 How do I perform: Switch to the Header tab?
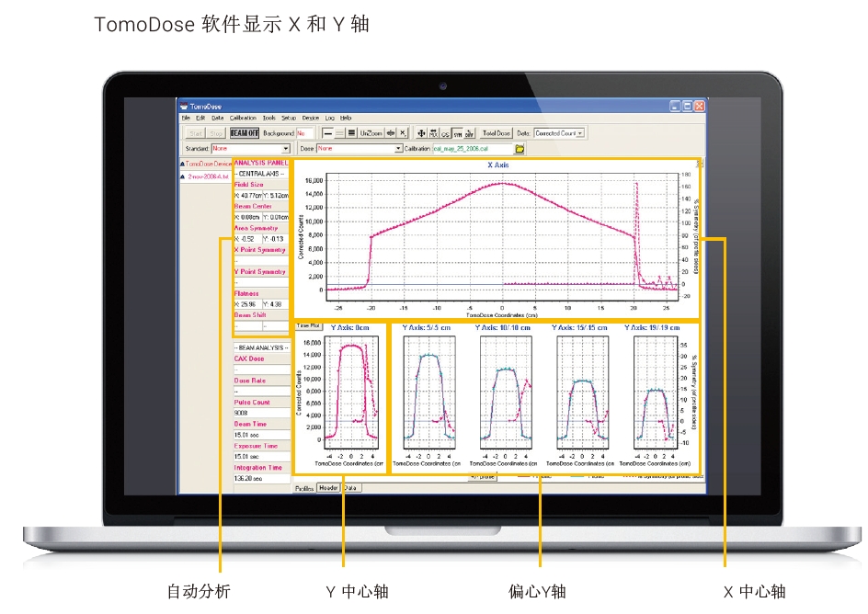pyautogui.click(x=328, y=488)
